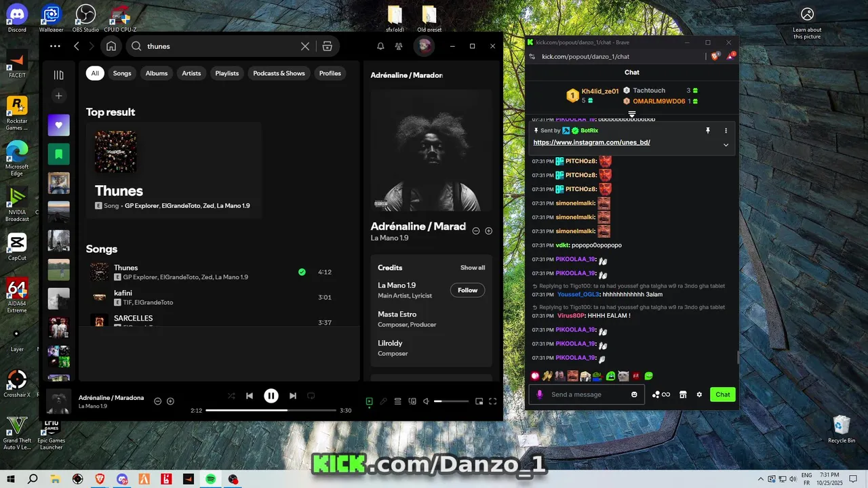Mute Spotify with speaker icon
Screen dimensions: 868x488
click(426, 401)
